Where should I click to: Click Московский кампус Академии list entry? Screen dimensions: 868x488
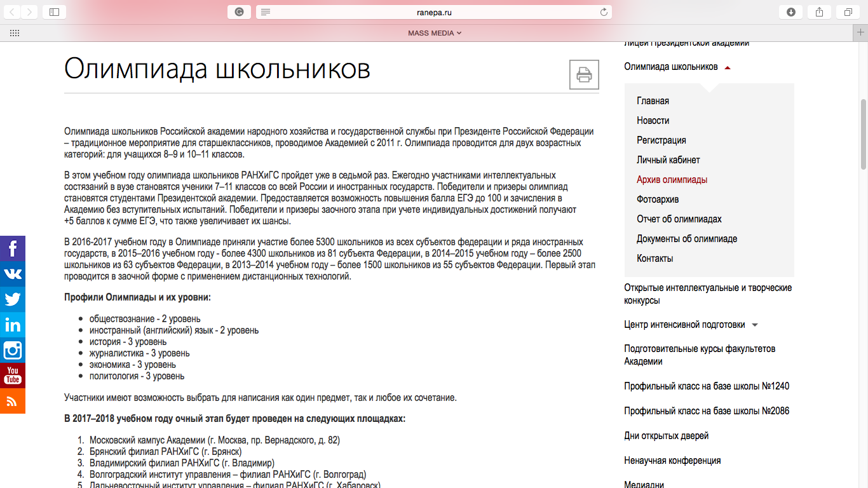pyautogui.click(x=214, y=440)
